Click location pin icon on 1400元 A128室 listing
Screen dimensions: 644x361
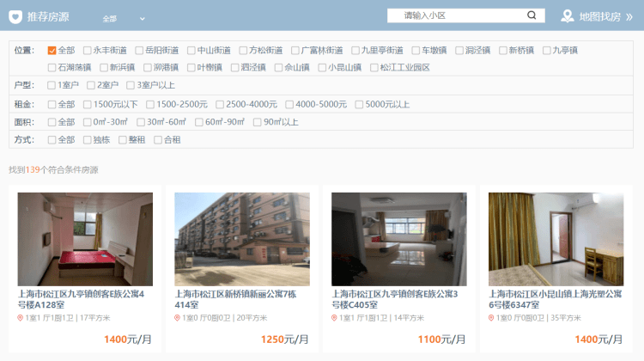tap(21, 318)
